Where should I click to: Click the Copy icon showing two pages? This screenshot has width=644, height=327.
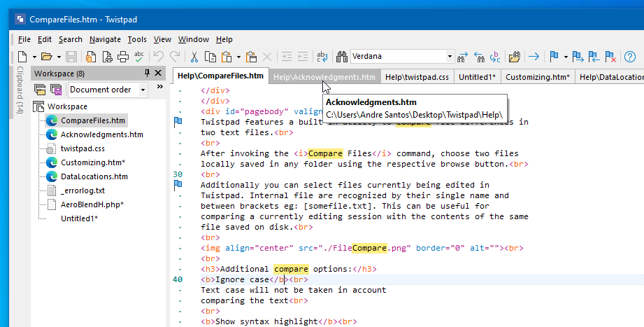tap(210, 56)
